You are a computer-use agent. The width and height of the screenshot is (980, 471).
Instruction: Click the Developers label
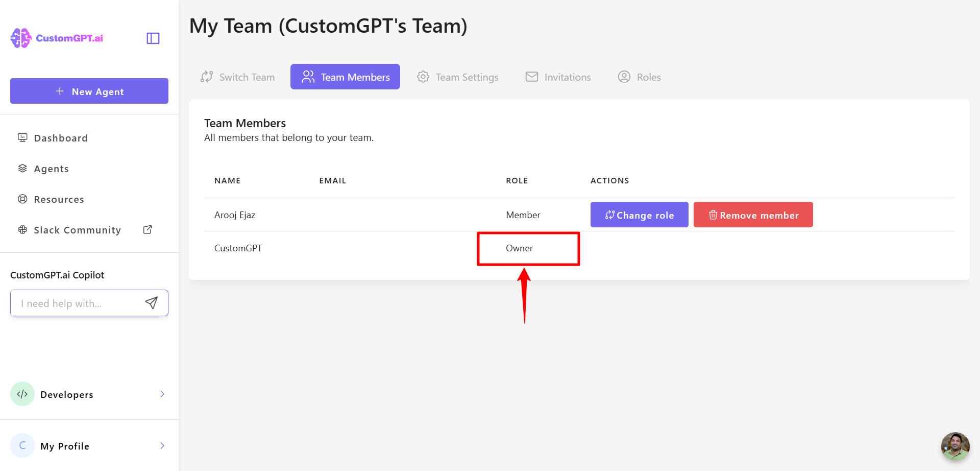click(x=67, y=394)
